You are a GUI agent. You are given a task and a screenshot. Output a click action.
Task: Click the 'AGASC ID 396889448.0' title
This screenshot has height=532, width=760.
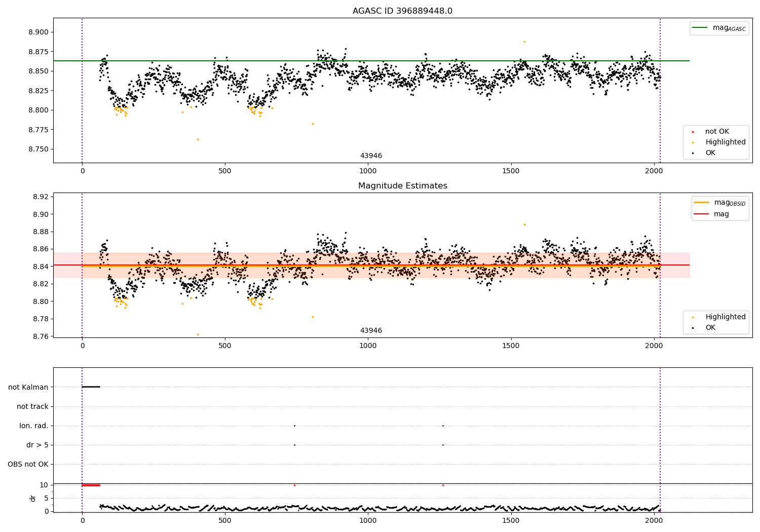pyautogui.click(x=402, y=11)
